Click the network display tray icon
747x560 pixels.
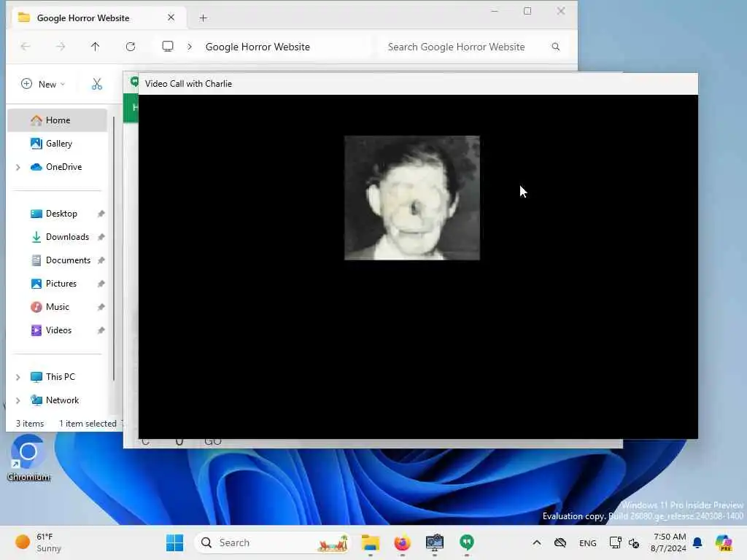(x=615, y=542)
